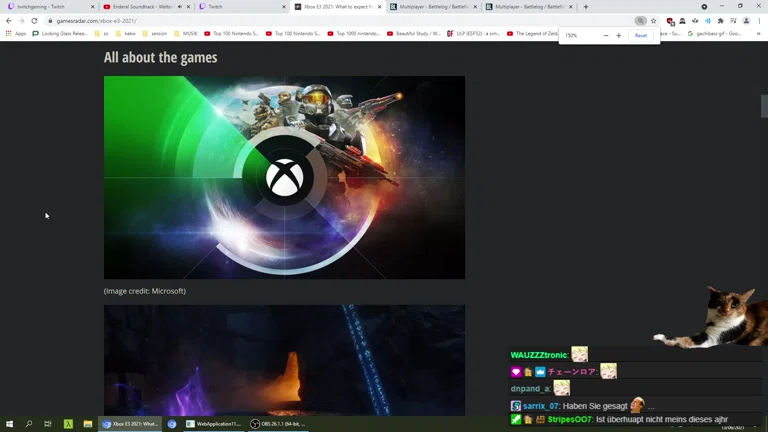The height and width of the screenshot is (432, 768).
Task: Open the ULP (ESP32) bookmark
Action: tap(474, 33)
